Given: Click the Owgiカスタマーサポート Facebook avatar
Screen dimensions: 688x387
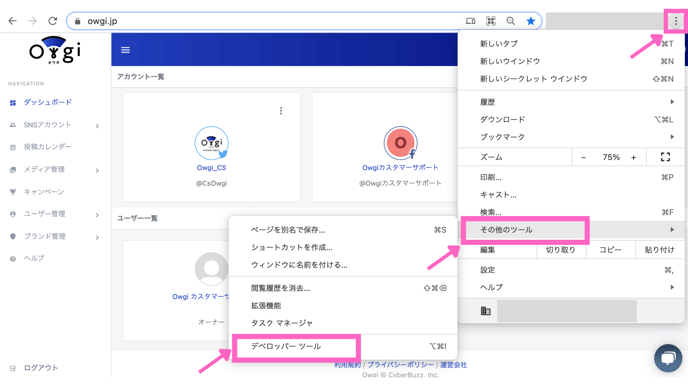Looking at the screenshot, I should (400, 143).
